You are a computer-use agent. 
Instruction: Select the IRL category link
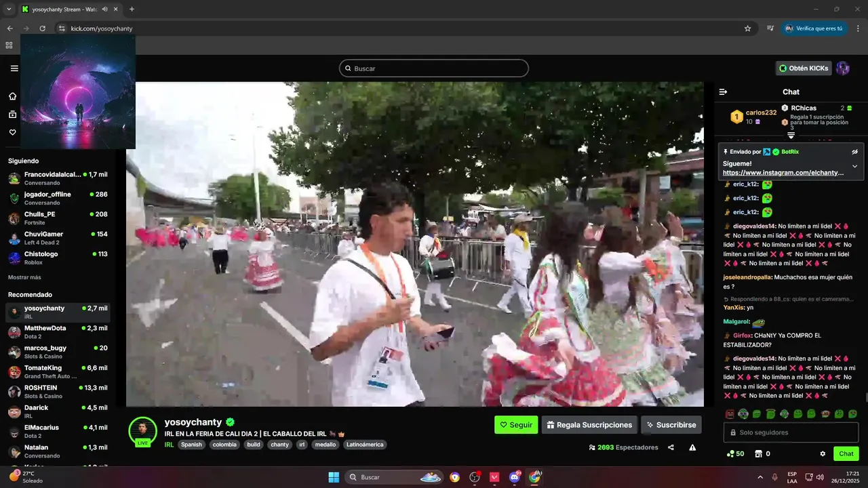tap(170, 445)
